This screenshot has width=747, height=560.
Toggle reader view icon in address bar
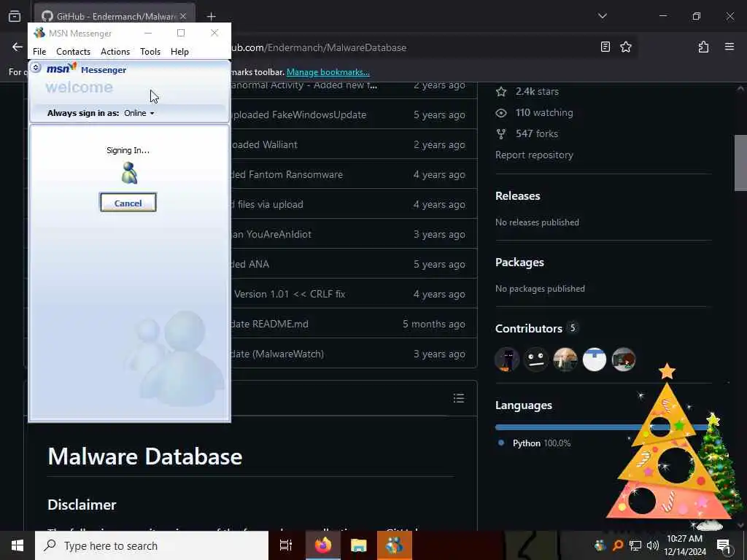click(605, 47)
